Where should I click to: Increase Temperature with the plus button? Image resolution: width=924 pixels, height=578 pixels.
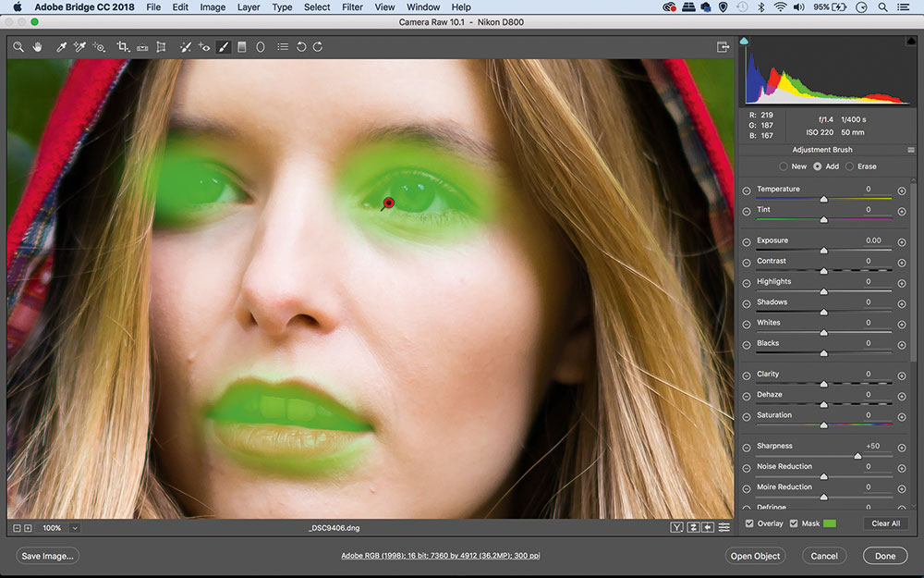coord(902,191)
